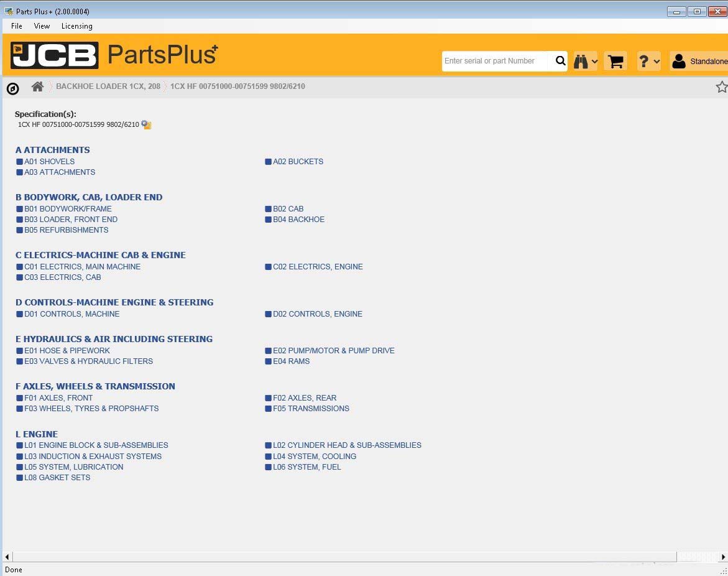This screenshot has width=728, height=576.
Task: Open E01 HOSE & PIPEWORK
Action: click(67, 351)
